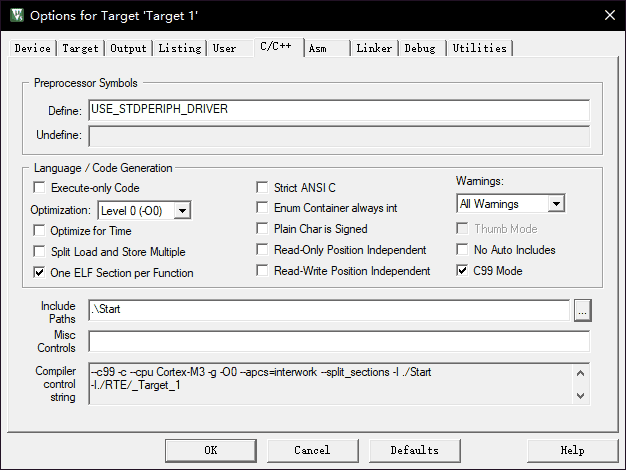
Task: Check the No Auto Includes option
Action: pos(463,250)
